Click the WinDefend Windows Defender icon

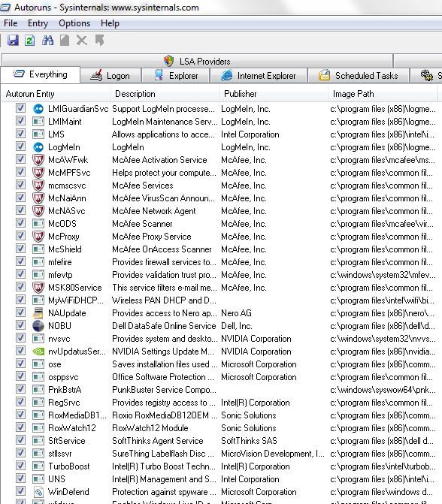click(x=38, y=492)
